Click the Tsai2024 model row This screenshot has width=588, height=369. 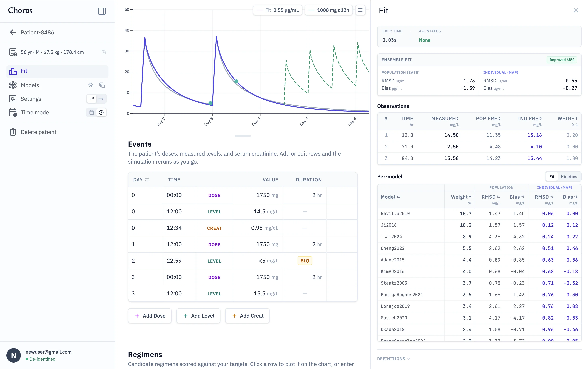(479, 237)
